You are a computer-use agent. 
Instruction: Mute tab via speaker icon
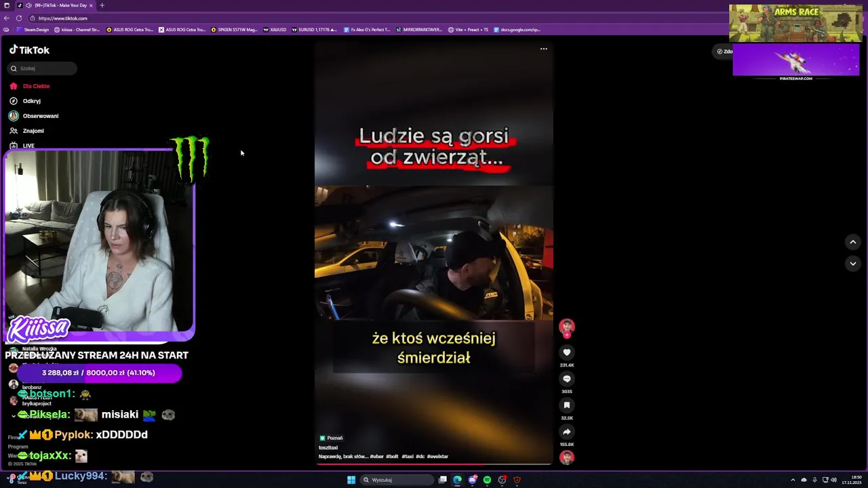click(x=28, y=5)
